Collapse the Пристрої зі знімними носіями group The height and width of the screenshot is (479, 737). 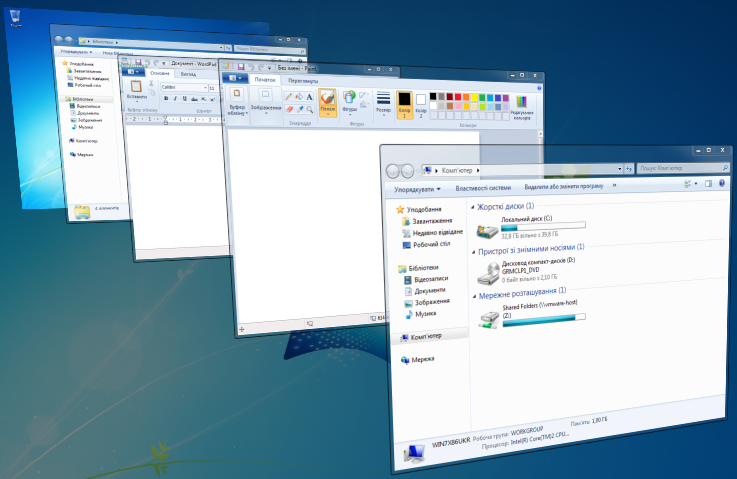[x=473, y=252]
